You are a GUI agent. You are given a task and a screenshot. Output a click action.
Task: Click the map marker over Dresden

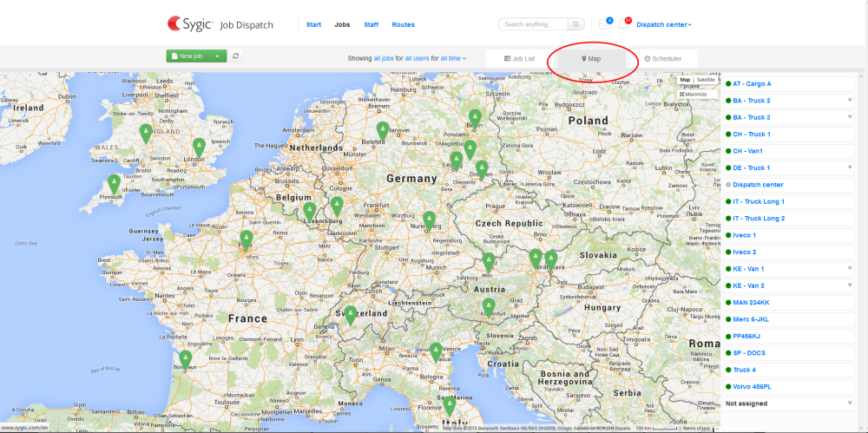click(x=482, y=169)
